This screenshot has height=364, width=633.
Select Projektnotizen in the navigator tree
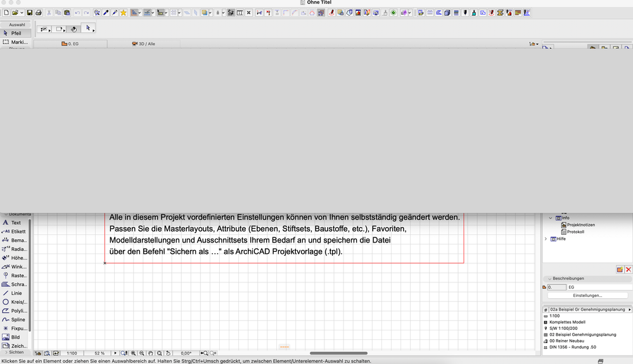pos(580,225)
